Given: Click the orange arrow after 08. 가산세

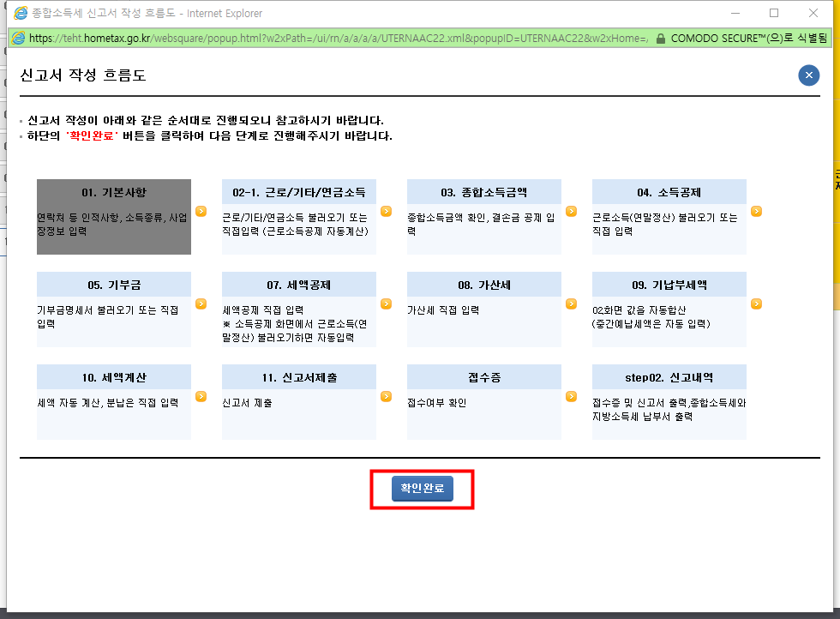Looking at the screenshot, I should (572, 303).
